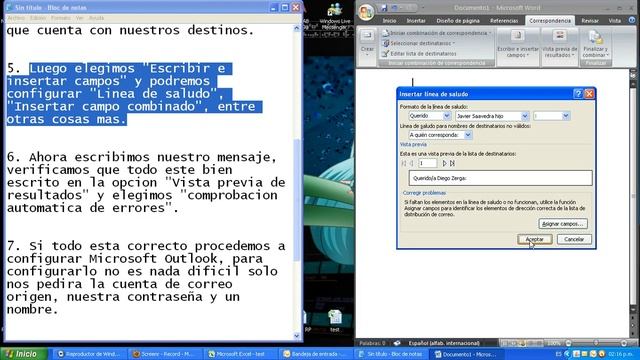Click Iniciar combinación de correspondencia
Screen dimensions: 640x360
pyautogui.click(x=437, y=33)
